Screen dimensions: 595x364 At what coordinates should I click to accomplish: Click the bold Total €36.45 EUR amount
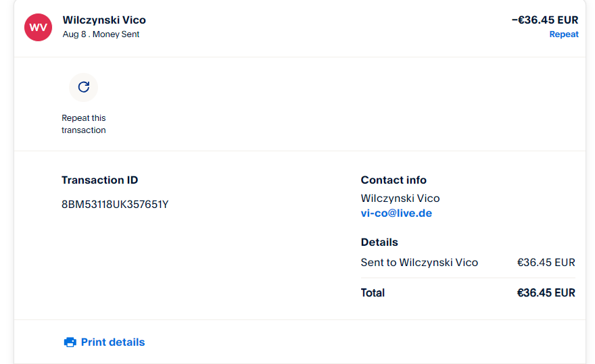tap(546, 293)
